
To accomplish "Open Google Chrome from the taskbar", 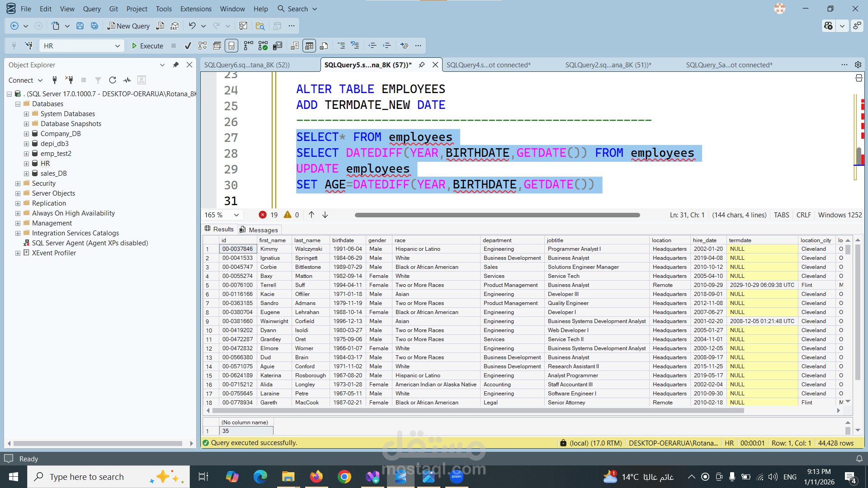I will [344, 477].
